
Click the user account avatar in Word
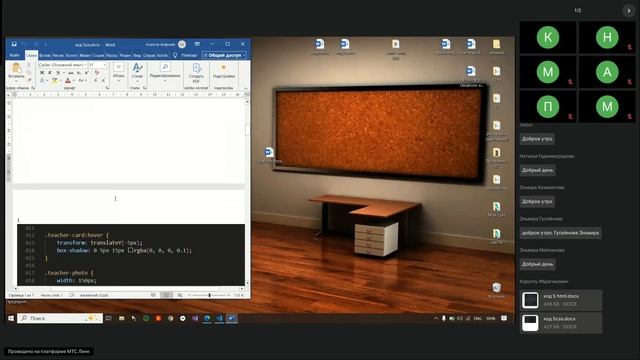coord(182,44)
